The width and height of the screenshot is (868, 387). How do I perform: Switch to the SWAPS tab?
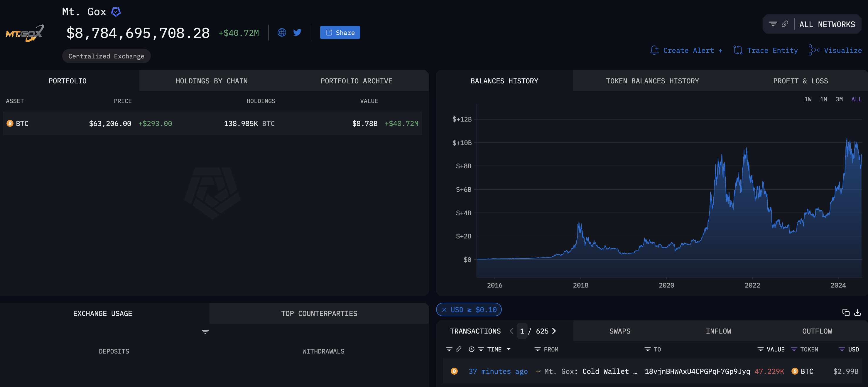pos(620,331)
